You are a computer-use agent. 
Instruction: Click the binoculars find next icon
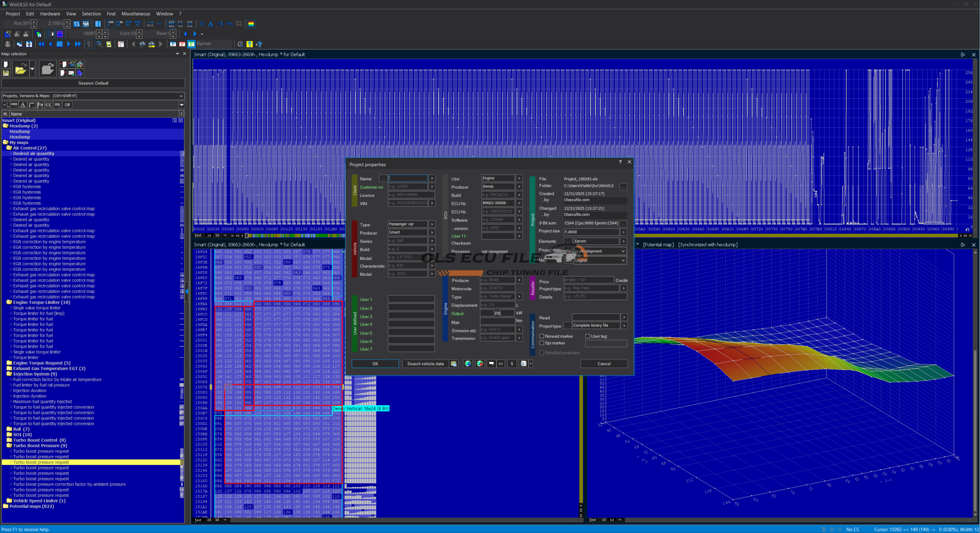coord(142,44)
